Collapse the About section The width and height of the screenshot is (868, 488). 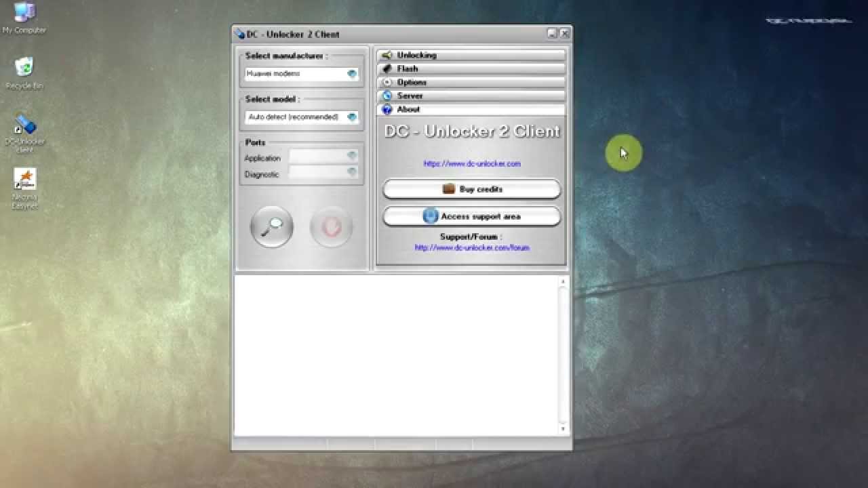[471, 109]
